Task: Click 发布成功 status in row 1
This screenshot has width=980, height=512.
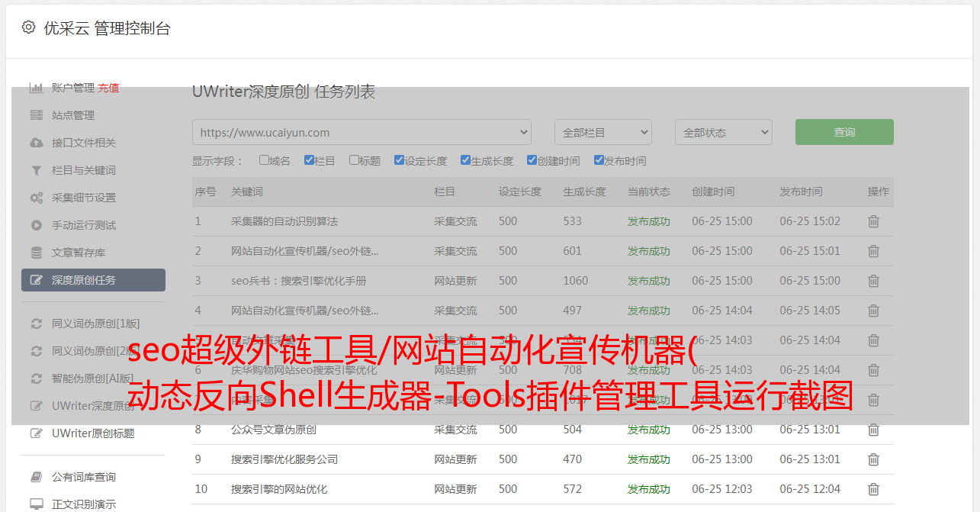Action: tap(649, 221)
